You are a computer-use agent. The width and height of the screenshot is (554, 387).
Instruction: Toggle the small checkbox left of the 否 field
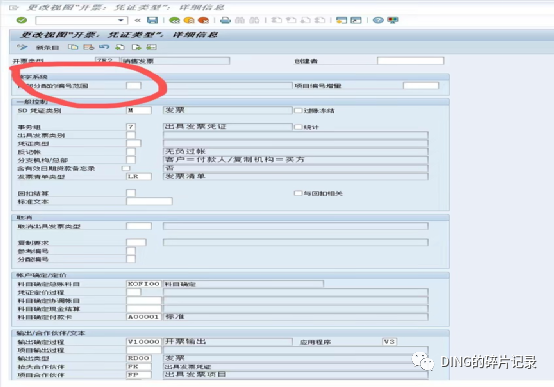[126, 168]
